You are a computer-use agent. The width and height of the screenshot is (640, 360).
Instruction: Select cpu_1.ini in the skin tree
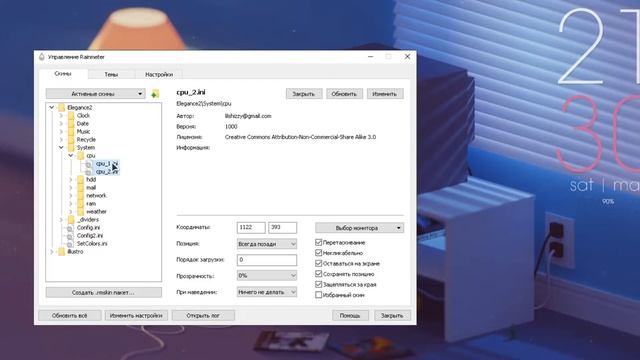(x=107, y=164)
